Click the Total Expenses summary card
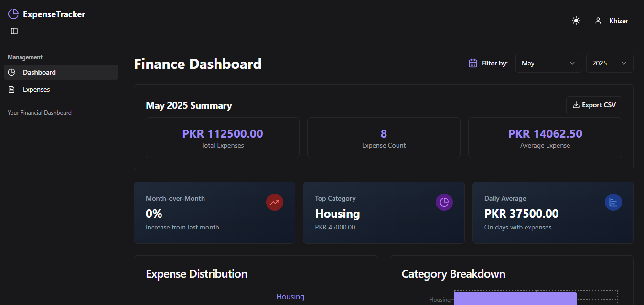The height and width of the screenshot is (305, 644). pos(222,138)
